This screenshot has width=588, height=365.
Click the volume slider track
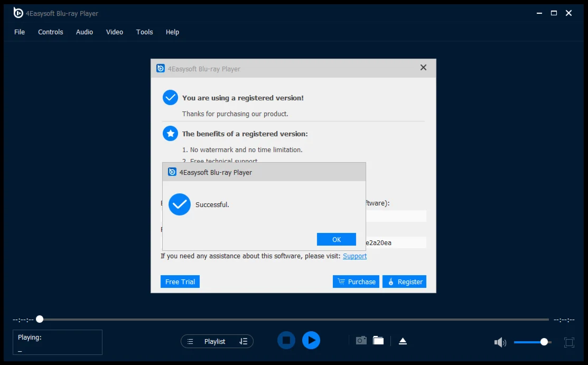point(528,342)
